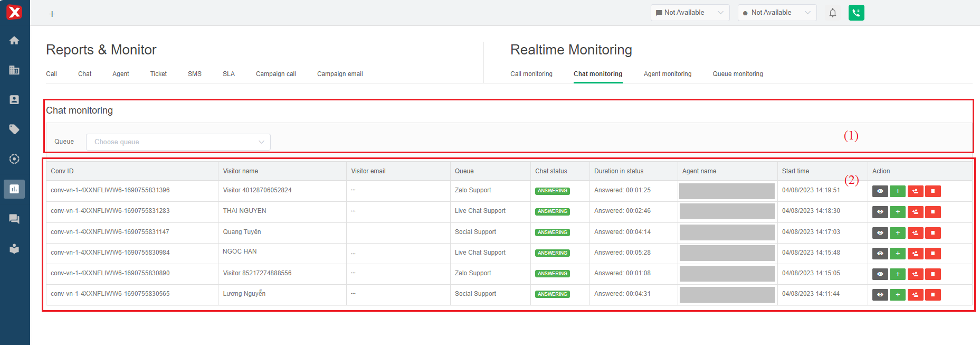980x345 pixels.
Task: Open the Choose queue dropdown
Action: tap(178, 142)
